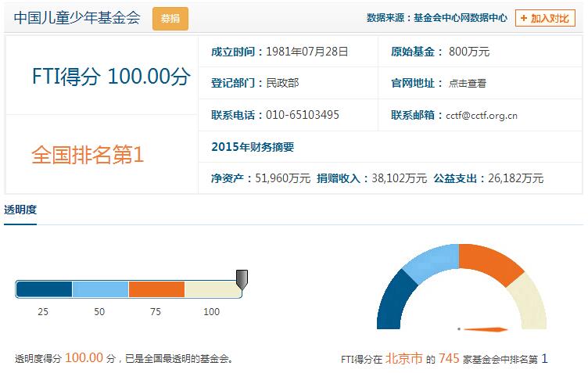
Task: Click the 745 foundations count
Action: point(449,358)
